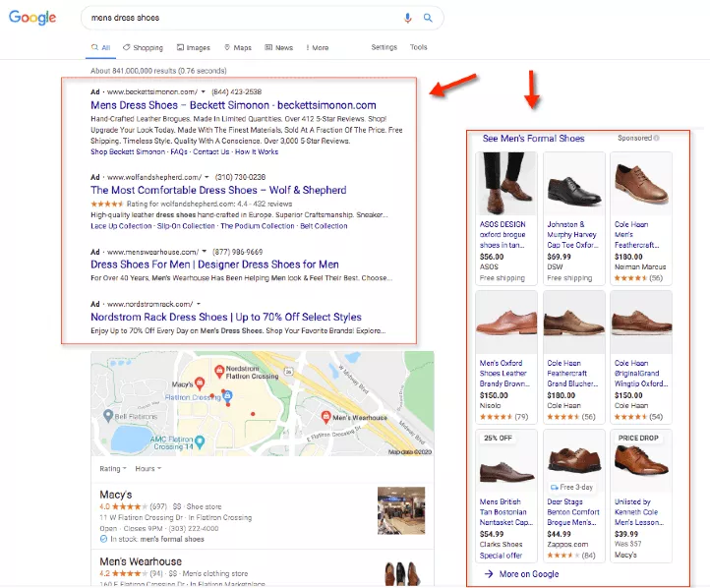This screenshot has height=588, width=710.
Task: Switch to the Images tab
Action: click(194, 47)
